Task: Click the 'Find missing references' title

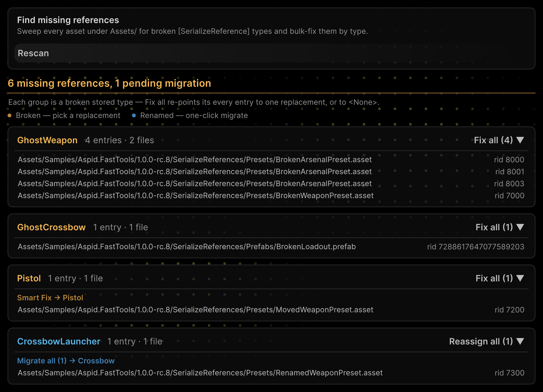Action: 68,20
